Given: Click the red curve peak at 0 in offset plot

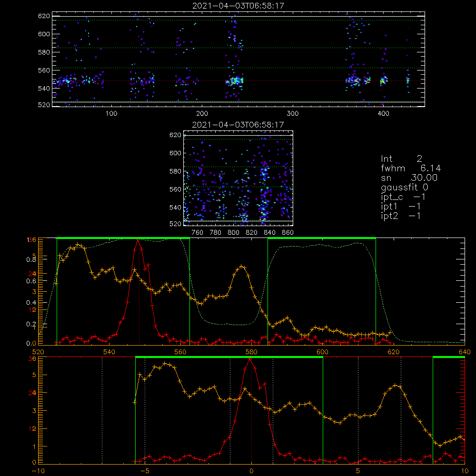Looking at the screenshot, I should [250, 359].
